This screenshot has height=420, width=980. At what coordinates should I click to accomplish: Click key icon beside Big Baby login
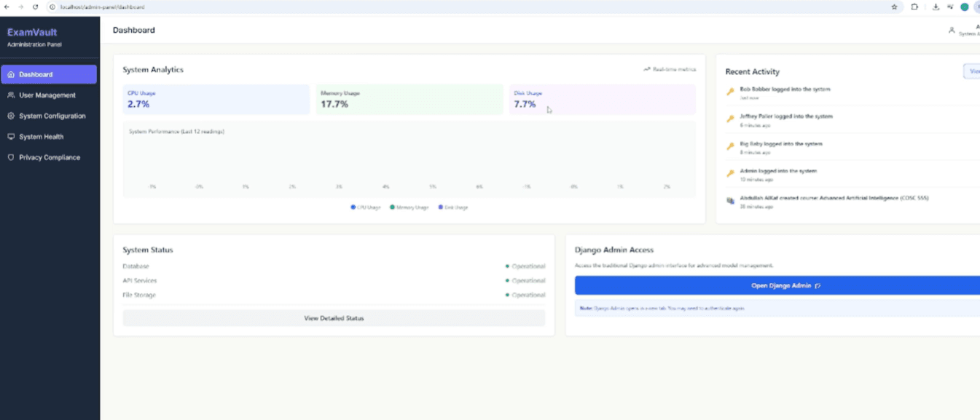click(x=730, y=146)
